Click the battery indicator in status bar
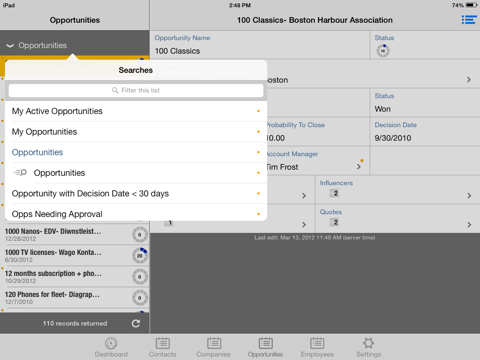This screenshot has width=480, height=360. click(x=471, y=5)
